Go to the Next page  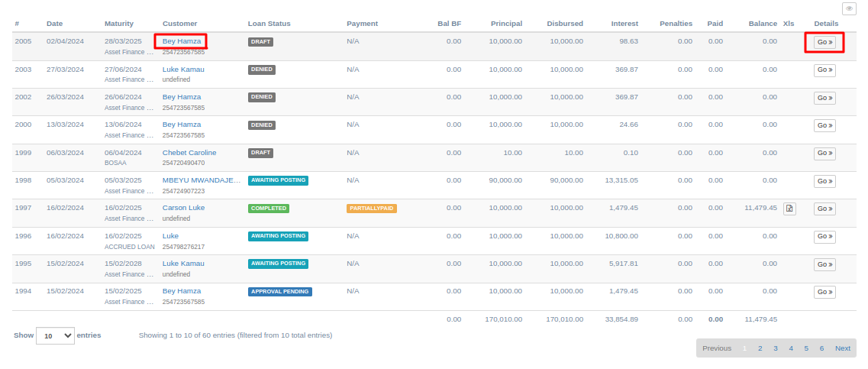(843, 348)
